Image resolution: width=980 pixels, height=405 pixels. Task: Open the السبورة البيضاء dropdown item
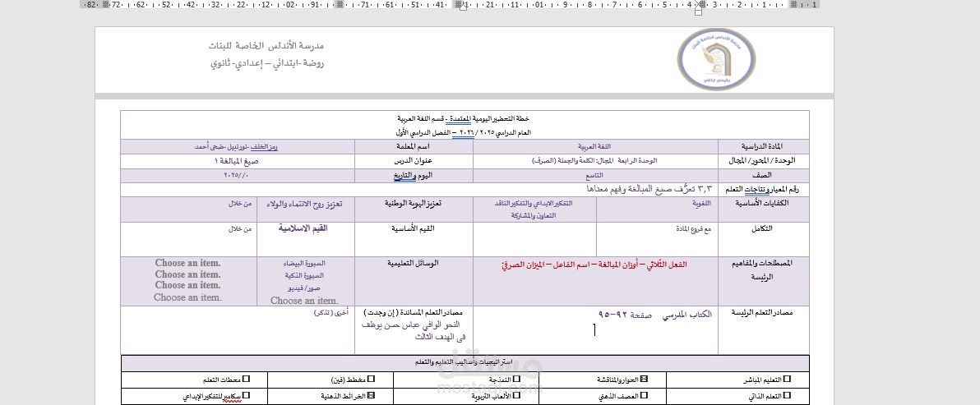[304, 264]
